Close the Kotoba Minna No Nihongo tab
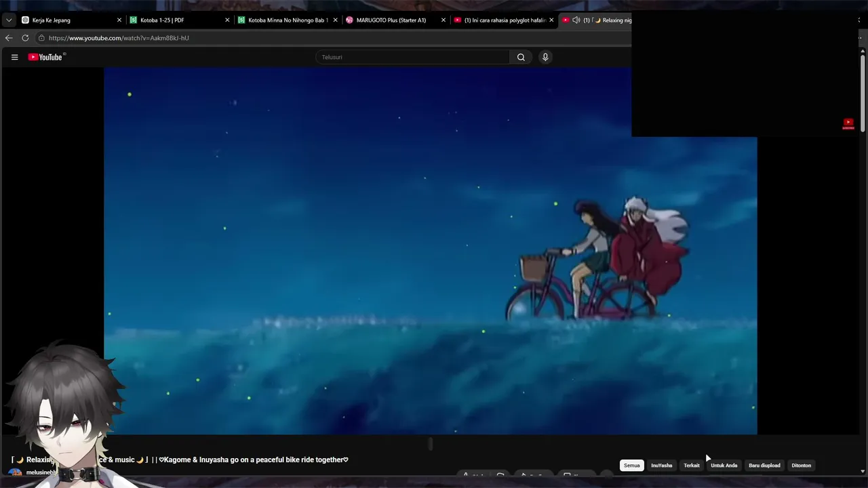This screenshot has height=488, width=868. 335,20
